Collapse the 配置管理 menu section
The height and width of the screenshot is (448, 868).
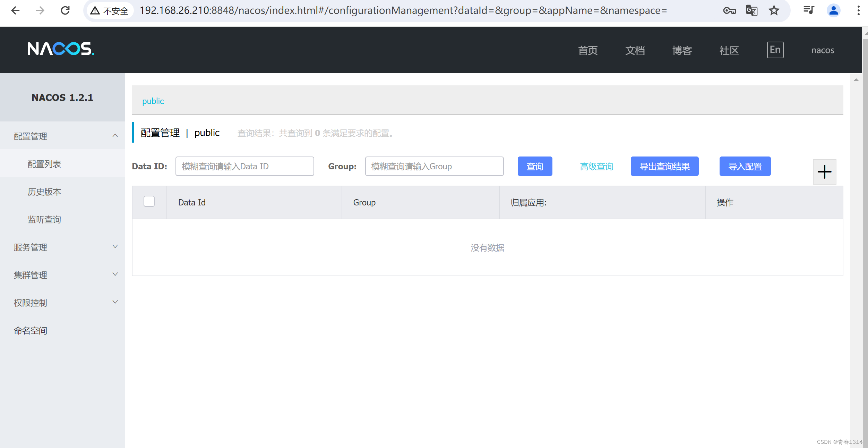[62, 136]
